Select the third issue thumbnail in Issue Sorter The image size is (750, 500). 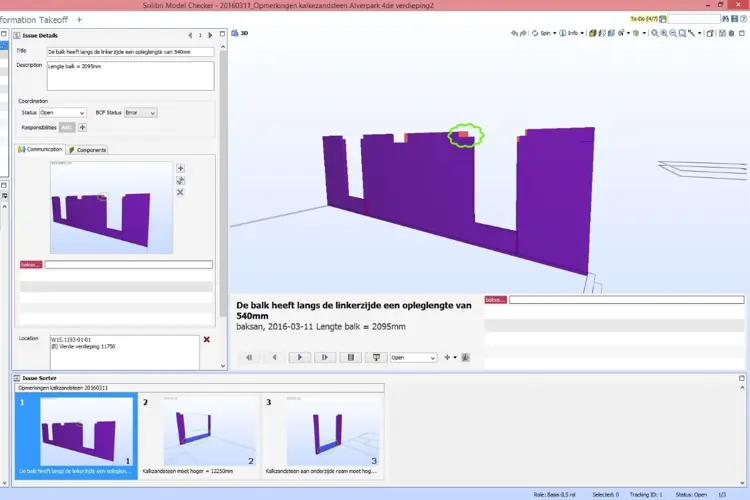click(322, 435)
